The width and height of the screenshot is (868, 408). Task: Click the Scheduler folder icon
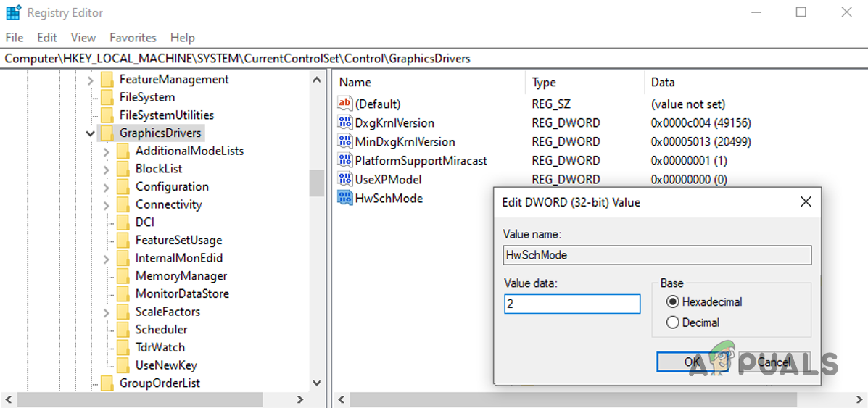point(123,330)
